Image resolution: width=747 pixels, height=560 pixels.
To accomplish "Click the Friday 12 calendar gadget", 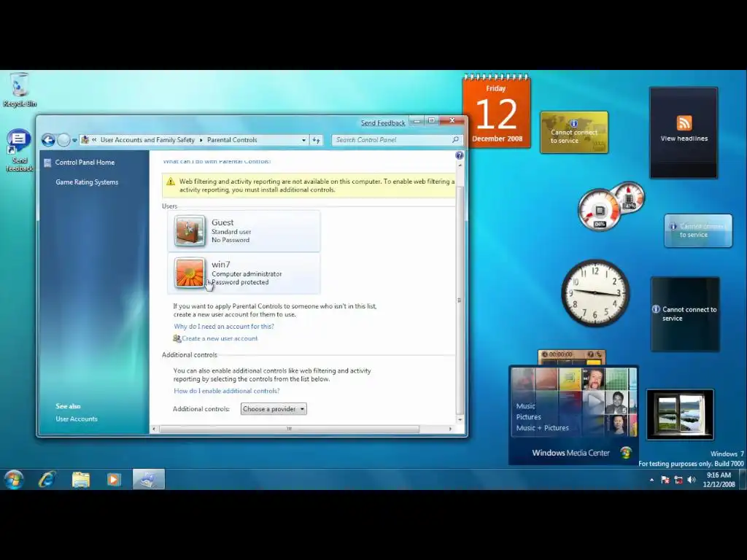I will (x=496, y=112).
